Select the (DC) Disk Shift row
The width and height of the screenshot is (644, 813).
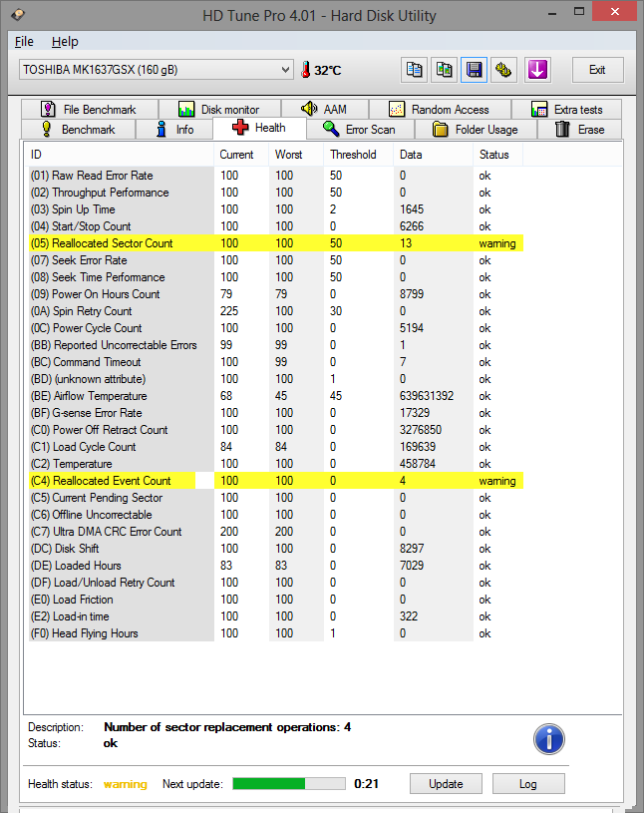[275, 549]
